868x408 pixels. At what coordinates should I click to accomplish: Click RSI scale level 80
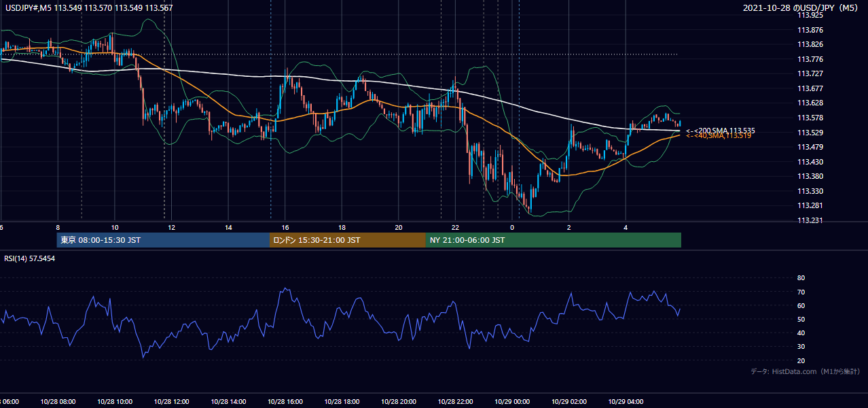(801, 278)
